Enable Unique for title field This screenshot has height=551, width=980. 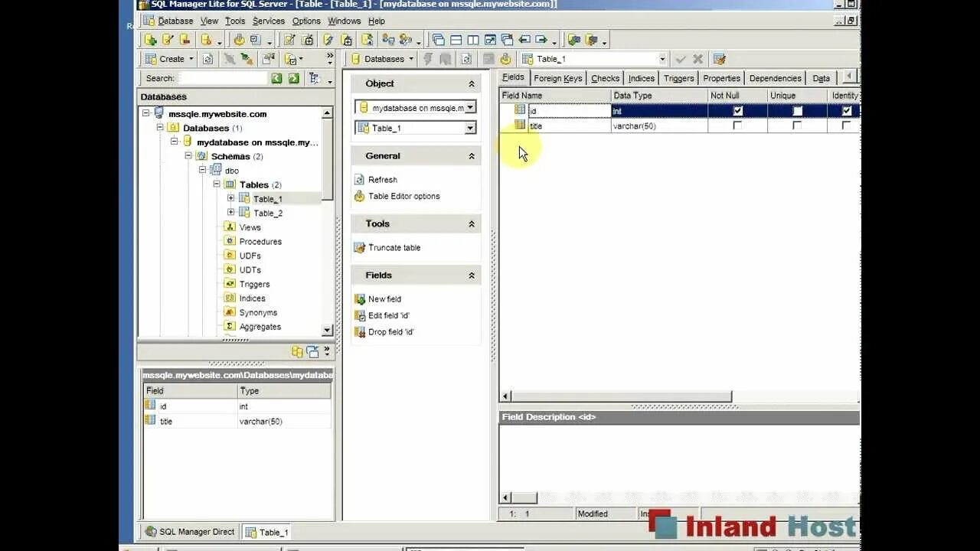797,126
